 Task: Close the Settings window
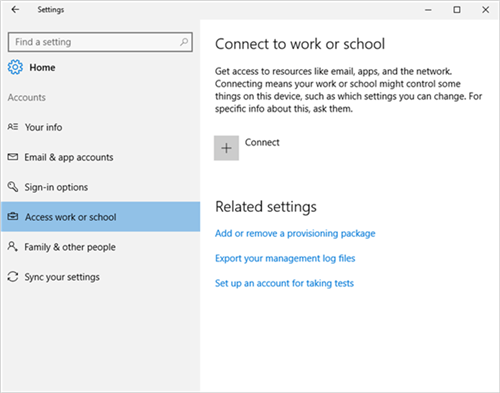486,10
